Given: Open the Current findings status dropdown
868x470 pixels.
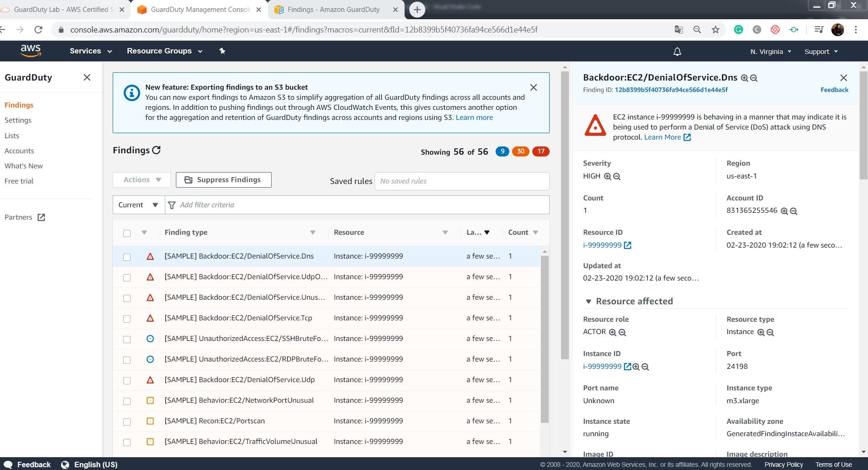Looking at the screenshot, I should (x=138, y=205).
